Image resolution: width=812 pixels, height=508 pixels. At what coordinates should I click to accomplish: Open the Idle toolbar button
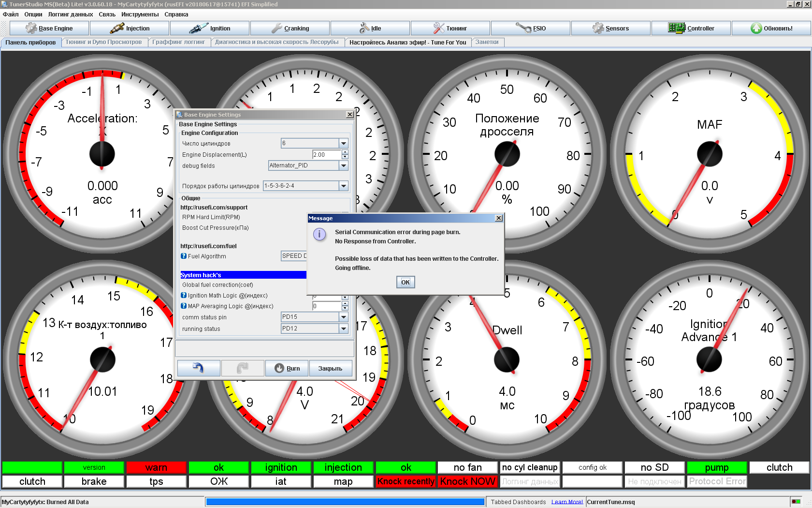(x=370, y=28)
